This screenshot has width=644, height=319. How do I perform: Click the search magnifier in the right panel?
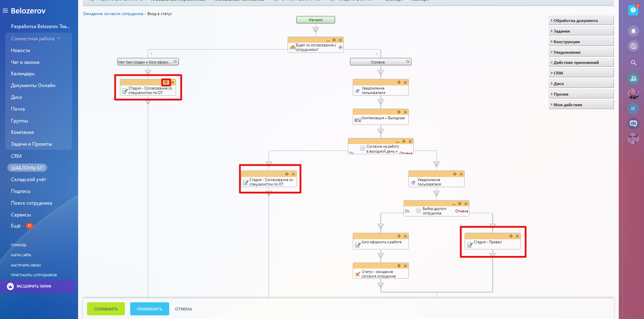tap(633, 63)
